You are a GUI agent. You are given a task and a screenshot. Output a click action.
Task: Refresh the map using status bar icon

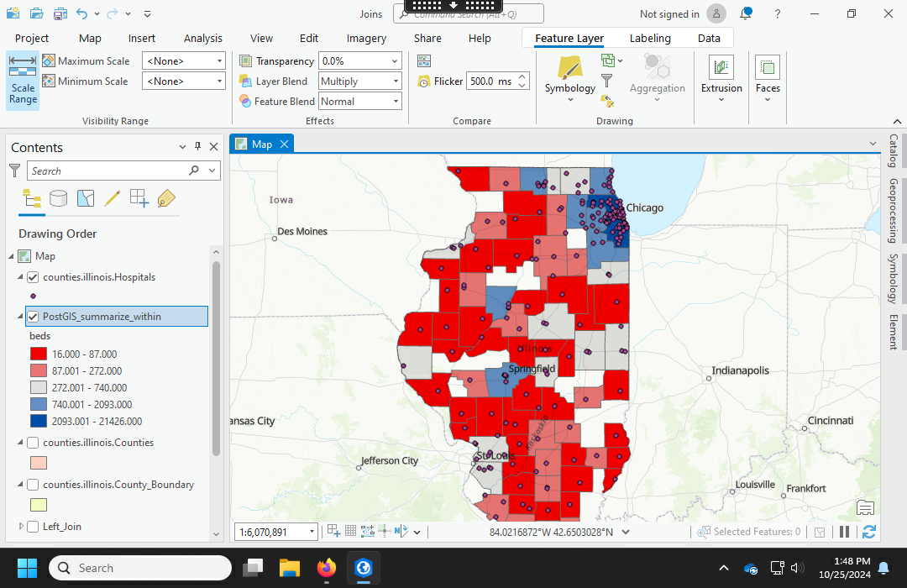click(x=868, y=532)
